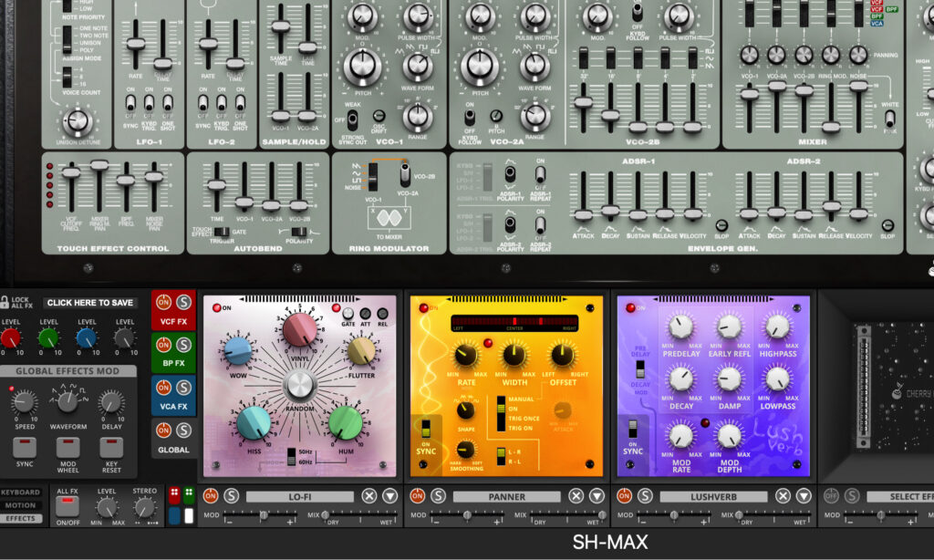Click the Random knob on Lo-Fi

[x=298, y=386]
